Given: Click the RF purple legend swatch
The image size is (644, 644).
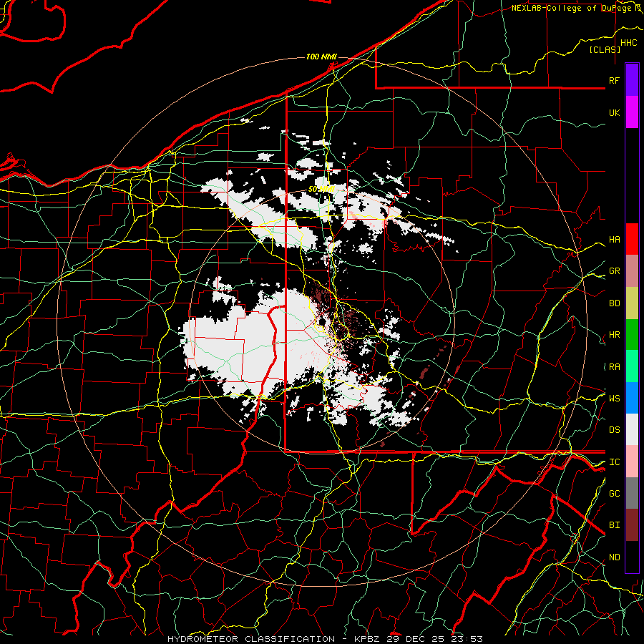Looking at the screenshot, I should click(632, 80).
